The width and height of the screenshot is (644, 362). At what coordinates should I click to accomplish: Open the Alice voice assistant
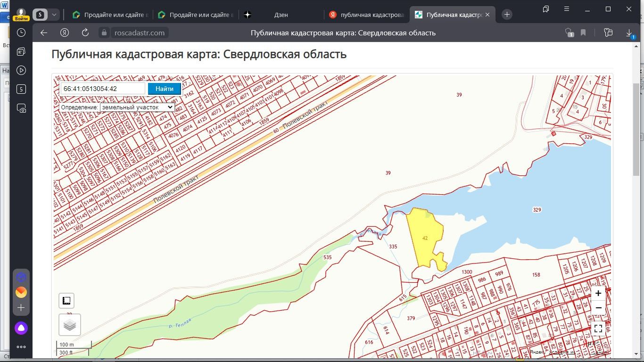(x=21, y=328)
